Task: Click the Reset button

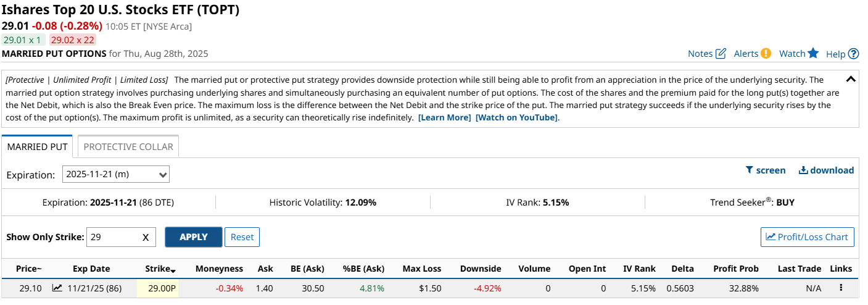Action: (x=242, y=237)
